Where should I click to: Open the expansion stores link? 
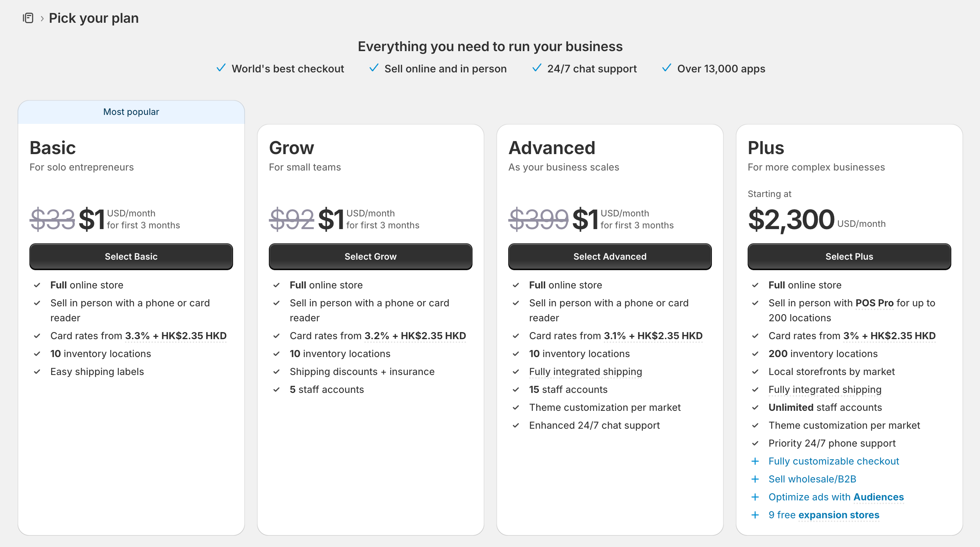[839, 515]
